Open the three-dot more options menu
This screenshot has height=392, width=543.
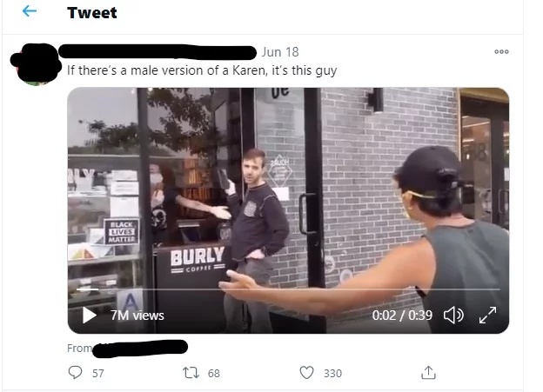501,51
